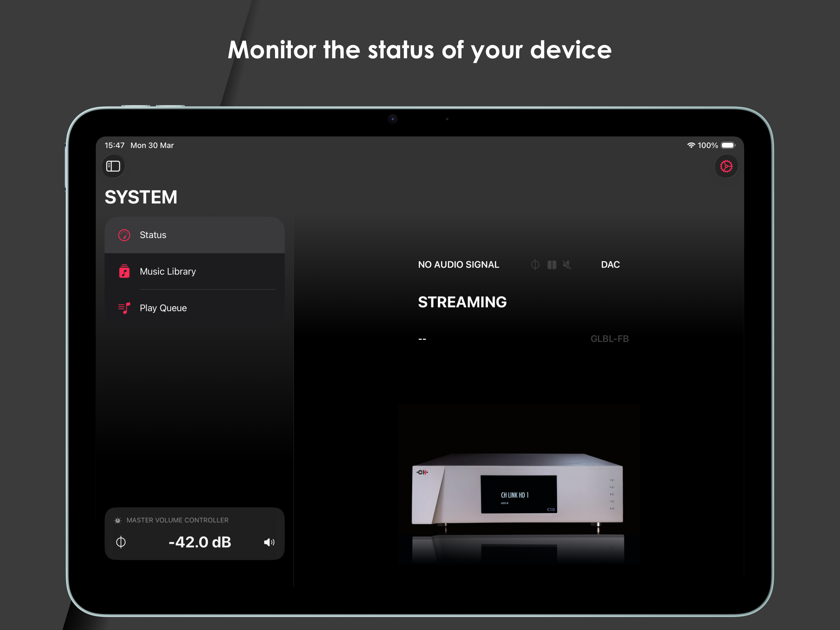
Task: Open the Music Library section
Action: [194, 272]
